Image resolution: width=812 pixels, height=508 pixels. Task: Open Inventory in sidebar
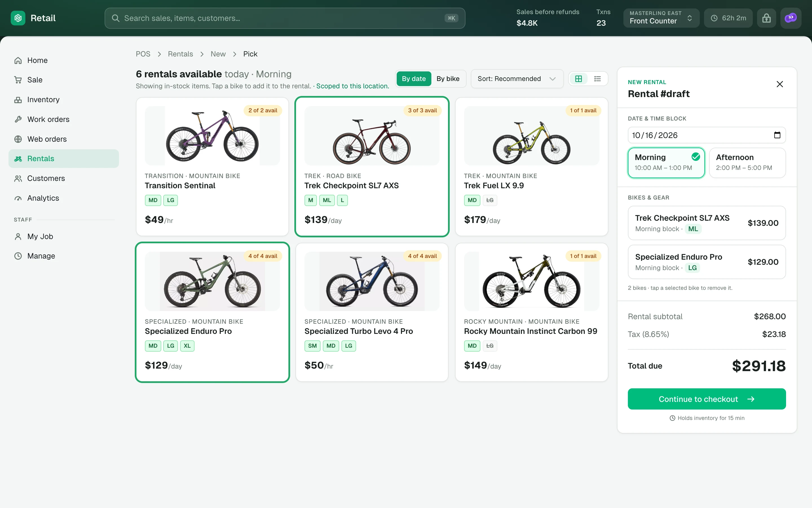pyautogui.click(x=64, y=100)
